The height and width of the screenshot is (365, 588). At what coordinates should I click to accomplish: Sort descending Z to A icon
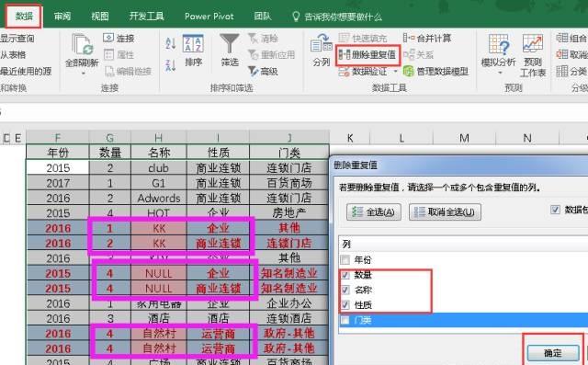tap(171, 65)
